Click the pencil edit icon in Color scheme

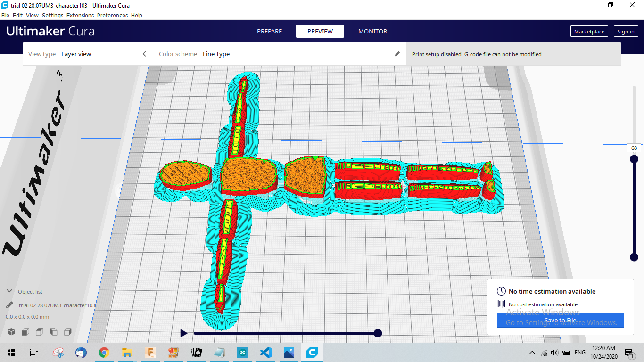click(x=397, y=54)
